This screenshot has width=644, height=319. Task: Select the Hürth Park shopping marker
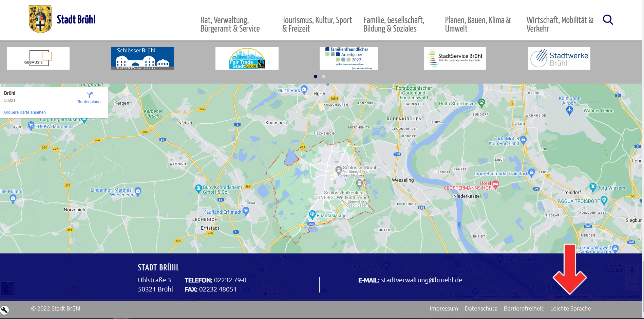coord(304,90)
